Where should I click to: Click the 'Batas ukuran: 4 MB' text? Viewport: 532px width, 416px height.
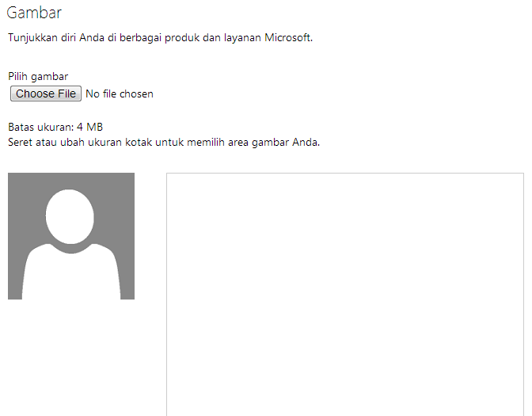point(55,127)
